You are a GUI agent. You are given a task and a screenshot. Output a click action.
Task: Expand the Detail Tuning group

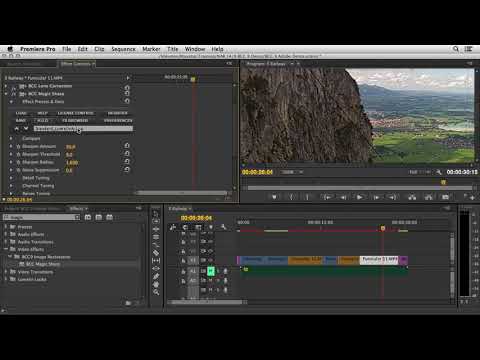pyautogui.click(x=11, y=178)
